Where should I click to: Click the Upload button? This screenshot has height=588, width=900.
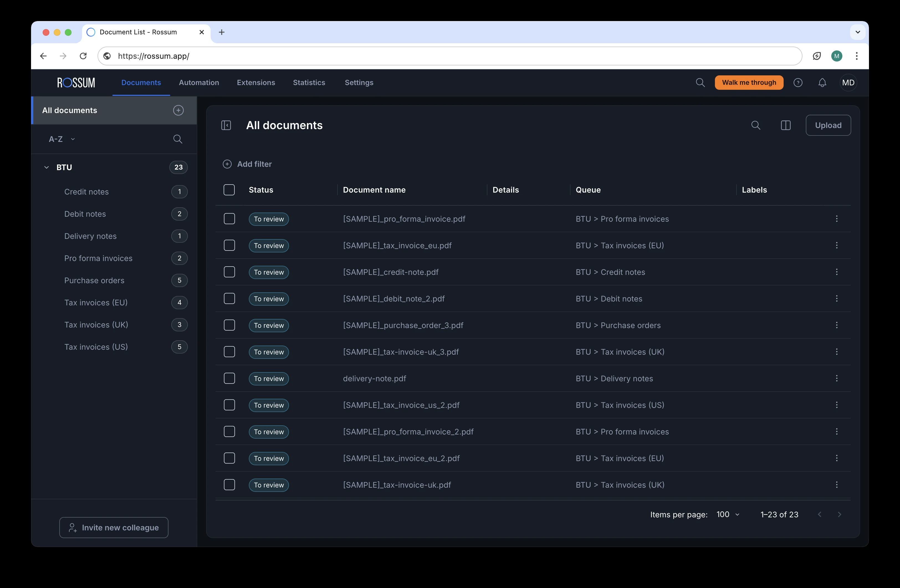tap(828, 125)
